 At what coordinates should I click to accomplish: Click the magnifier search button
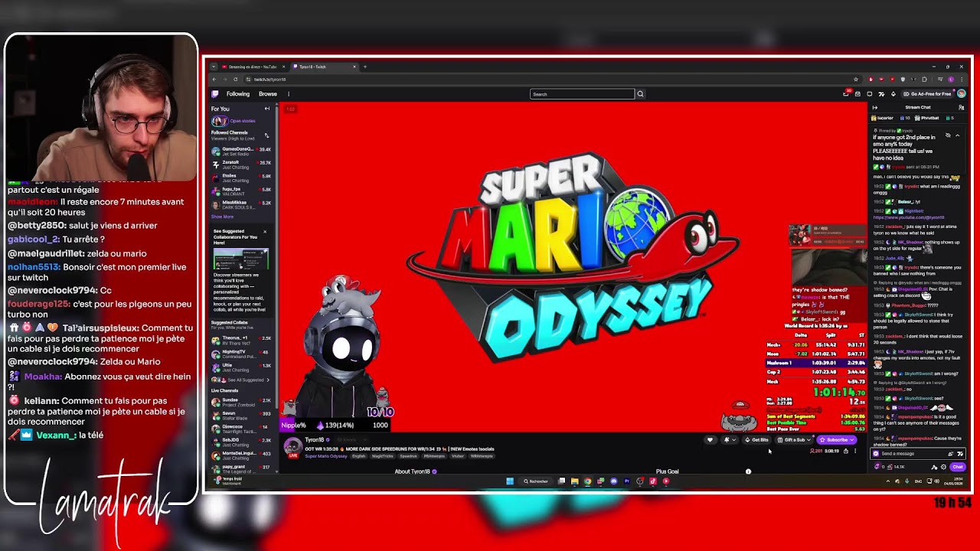pos(640,94)
